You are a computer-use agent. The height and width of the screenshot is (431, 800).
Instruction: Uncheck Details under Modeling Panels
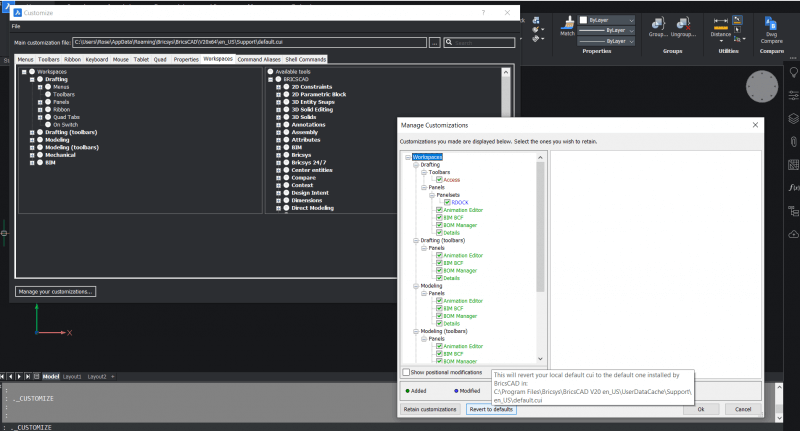point(439,323)
